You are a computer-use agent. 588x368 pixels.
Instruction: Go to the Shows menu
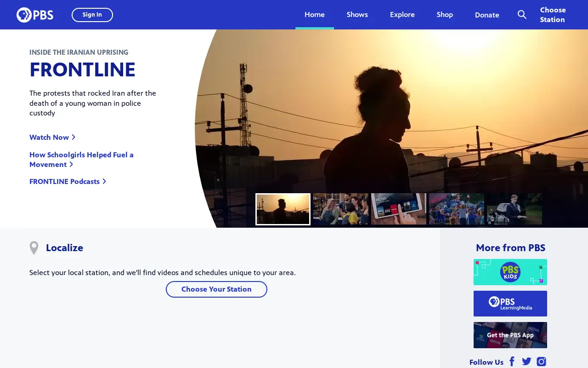click(x=357, y=15)
